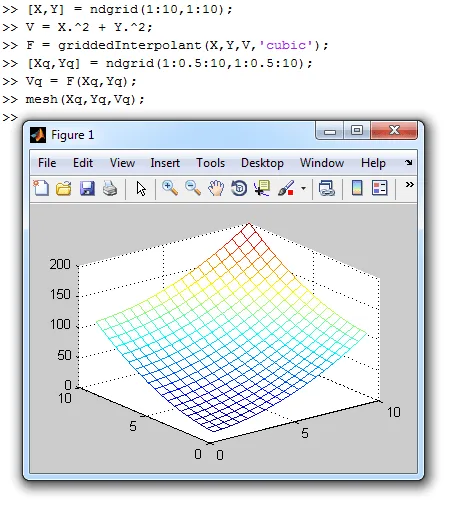Save the figure using the floppy disk icon

click(87, 189)
